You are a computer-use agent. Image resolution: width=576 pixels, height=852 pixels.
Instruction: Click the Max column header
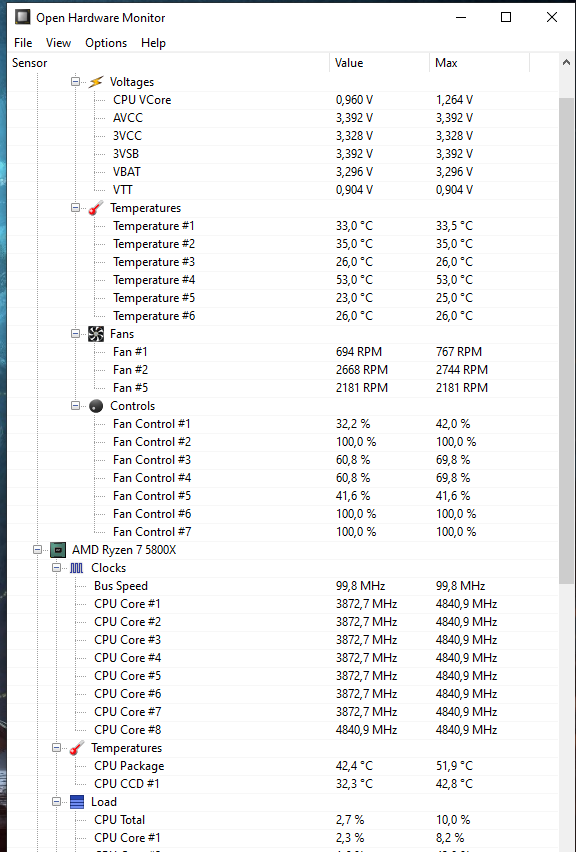pos(479,63)
